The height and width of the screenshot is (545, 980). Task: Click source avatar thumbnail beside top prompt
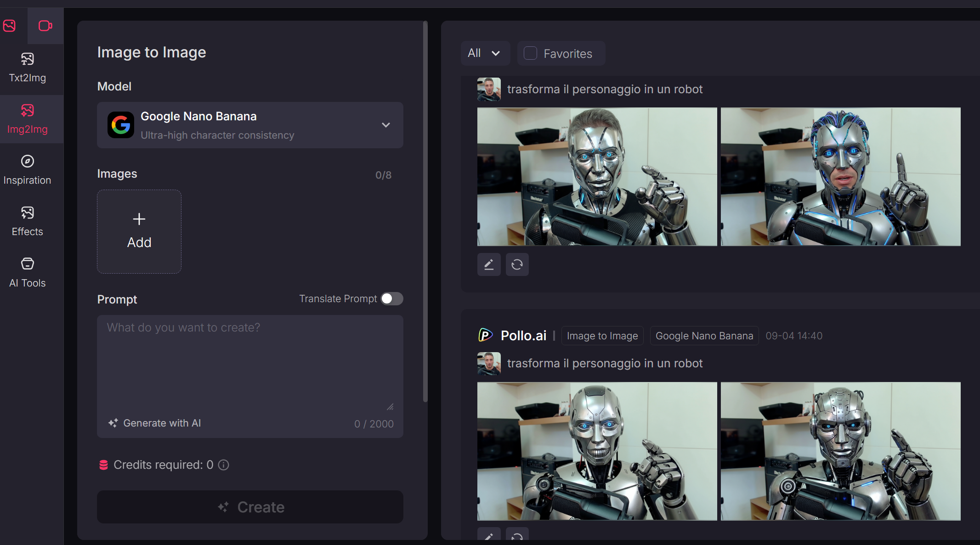tap(489, 89)
